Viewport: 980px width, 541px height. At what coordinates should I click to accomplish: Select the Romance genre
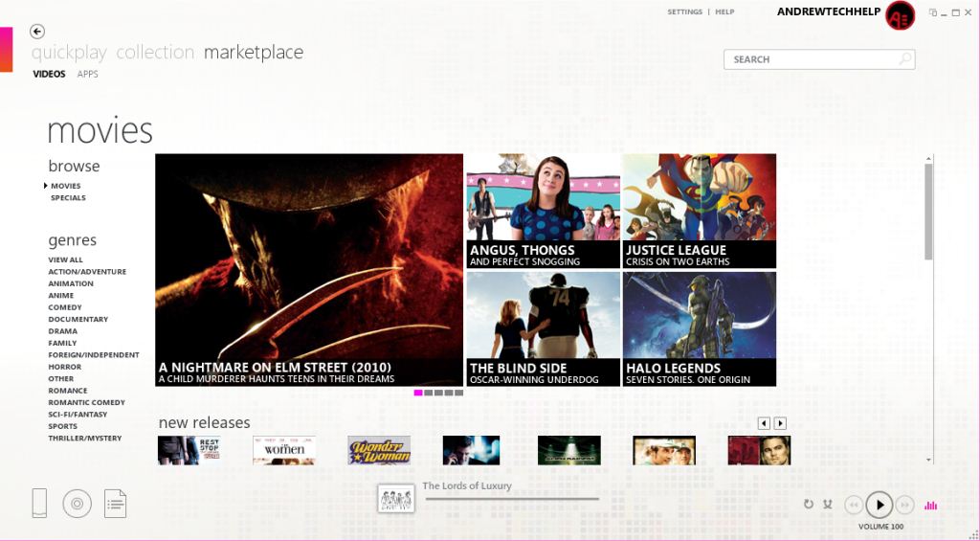[68, 391]
